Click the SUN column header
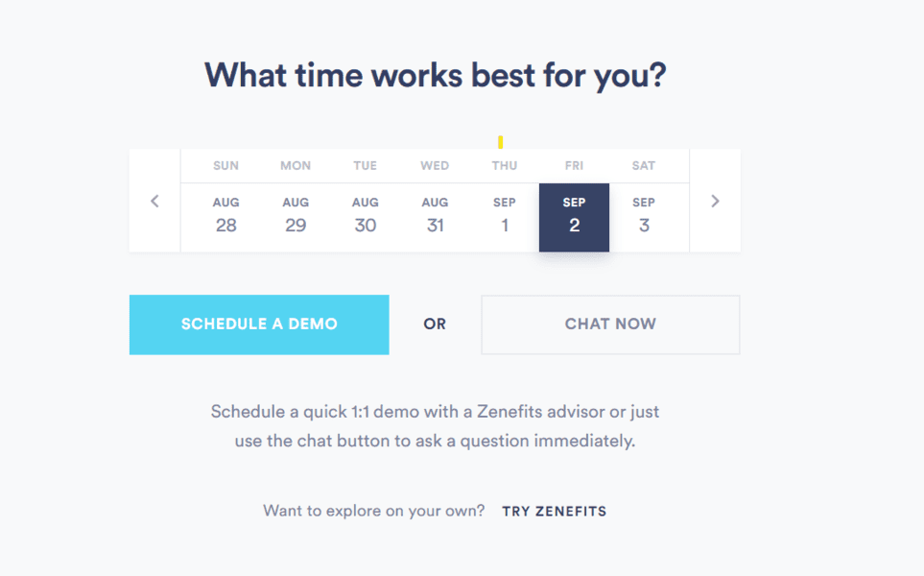 pos(225,165)
